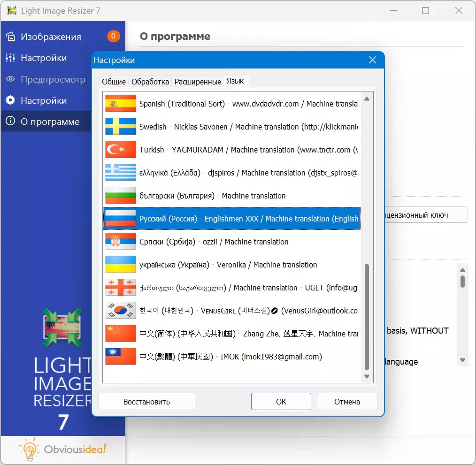
Task: Pick Simplified Chinese by Zhang Zhe
Action: 248,334
